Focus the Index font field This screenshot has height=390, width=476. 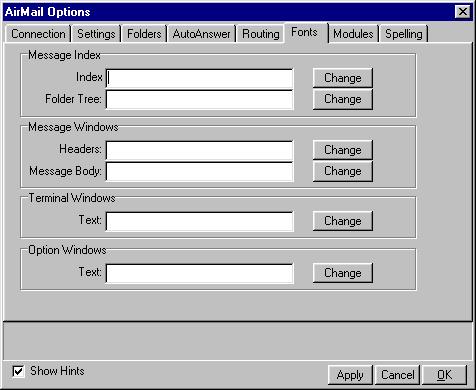(x=200, y=78)
